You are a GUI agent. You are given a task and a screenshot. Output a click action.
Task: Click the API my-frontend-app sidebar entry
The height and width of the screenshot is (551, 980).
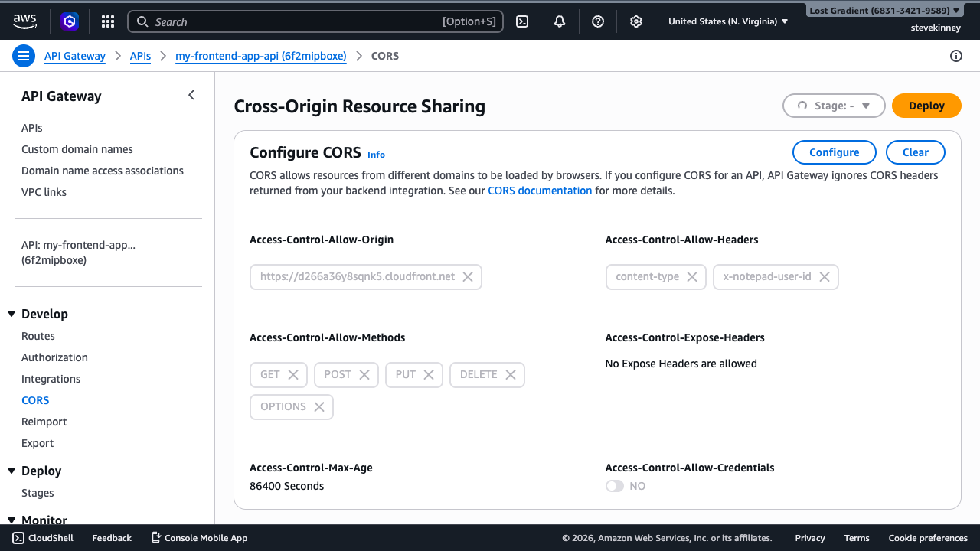point(78,253)
